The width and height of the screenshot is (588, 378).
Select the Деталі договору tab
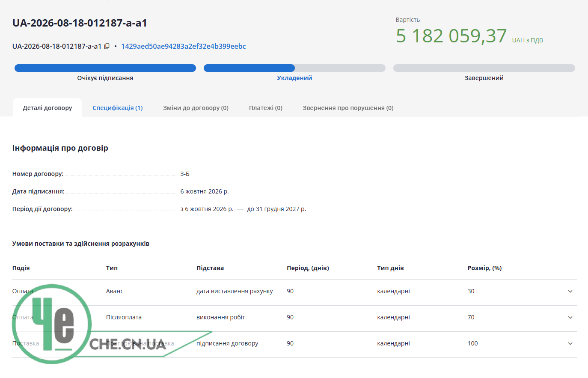point(48,108)
